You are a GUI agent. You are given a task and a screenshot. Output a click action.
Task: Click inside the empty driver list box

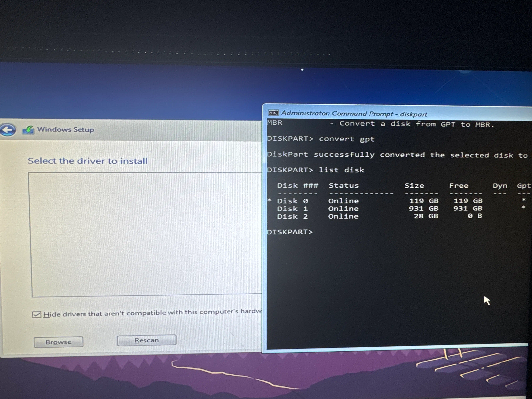point(144,234)
